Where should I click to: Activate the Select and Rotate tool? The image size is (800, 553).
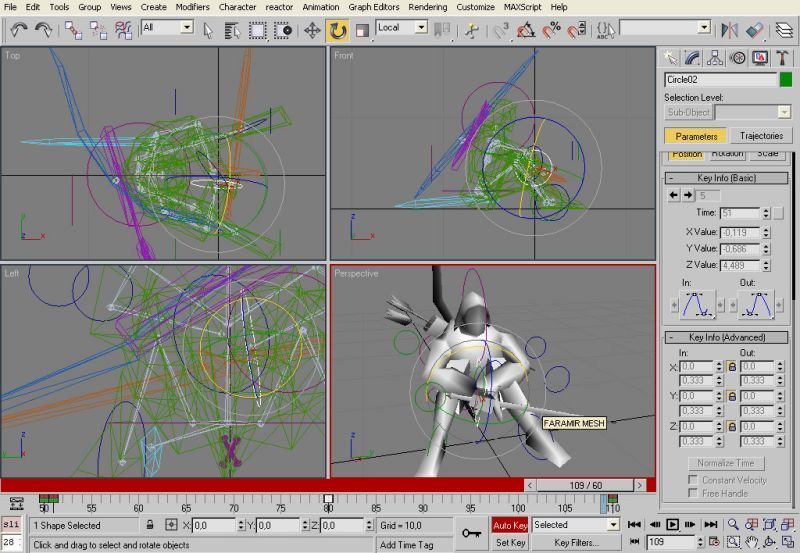[337, 31]
